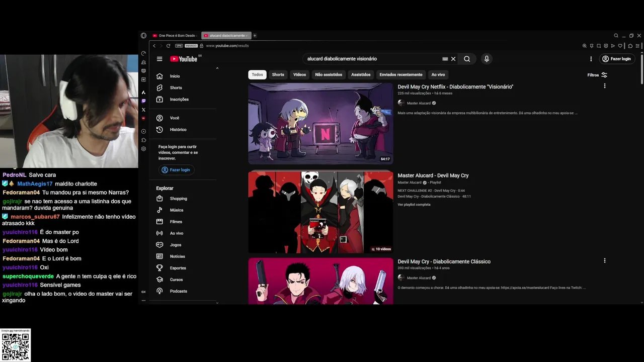Go to Início in the sidebar
This screenshot has height=362, width=644.
(183, 76)
